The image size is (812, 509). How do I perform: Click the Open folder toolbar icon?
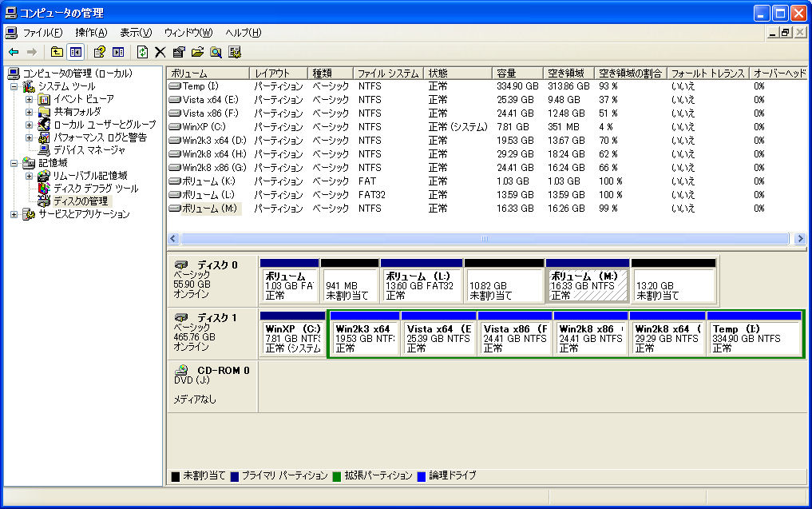(197, 52)
